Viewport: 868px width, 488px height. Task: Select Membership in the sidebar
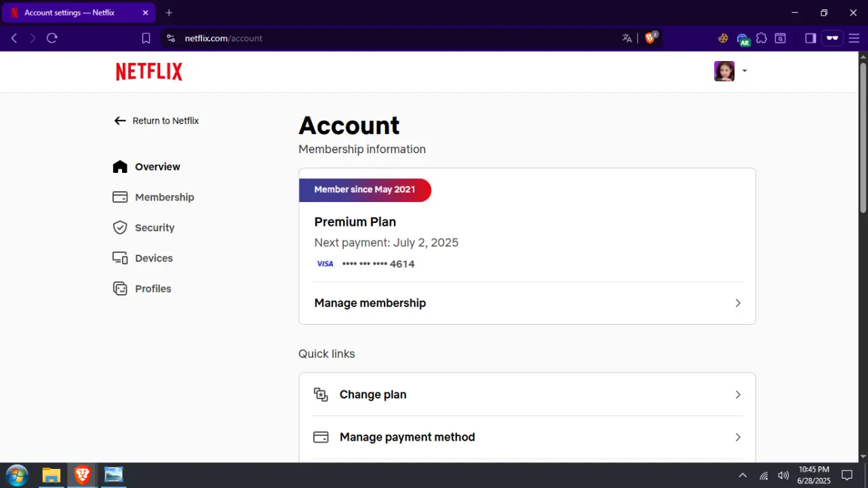pos(153,197)
